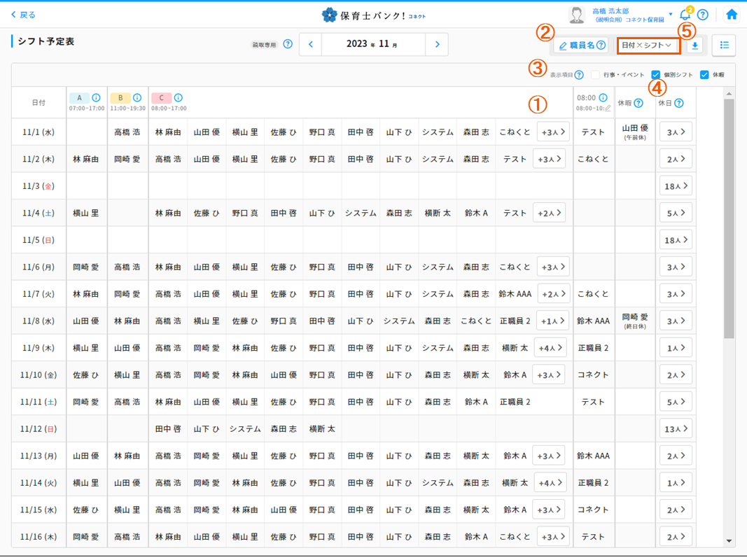747x560 pixels.
Task: Click the pencil edit icon on 08:00 shift column
Action: click(x=608, y=108)
